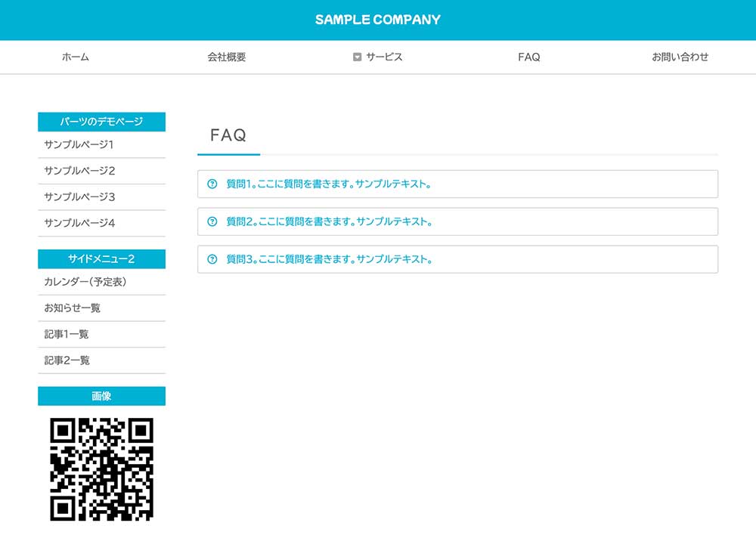Click パーツのデモページ sidebar heading

[x=102, y=122]
